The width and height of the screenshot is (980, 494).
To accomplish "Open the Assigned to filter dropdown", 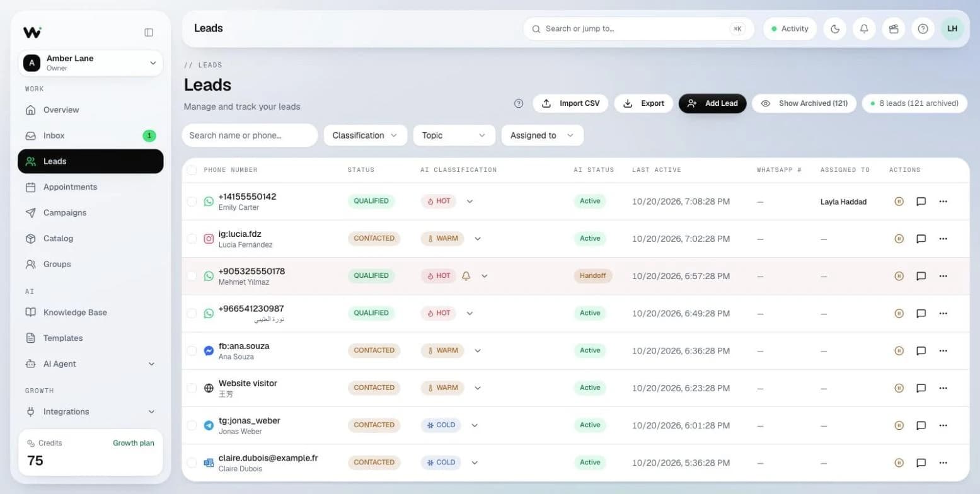I will click(543, 135).
